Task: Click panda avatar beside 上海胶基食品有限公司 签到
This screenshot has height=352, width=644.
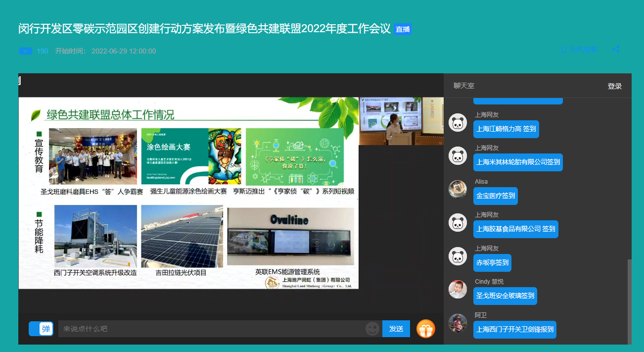Action: tap(458, 222)
